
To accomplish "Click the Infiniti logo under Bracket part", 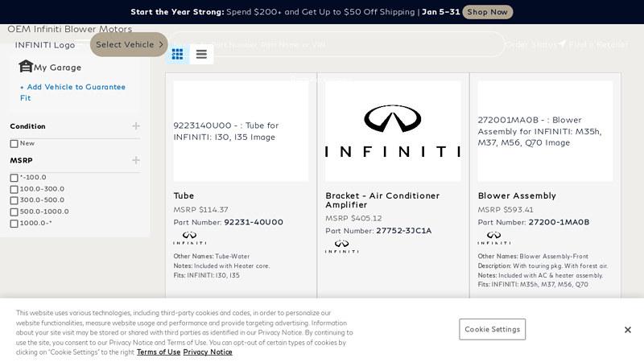I will coord(341,247).
